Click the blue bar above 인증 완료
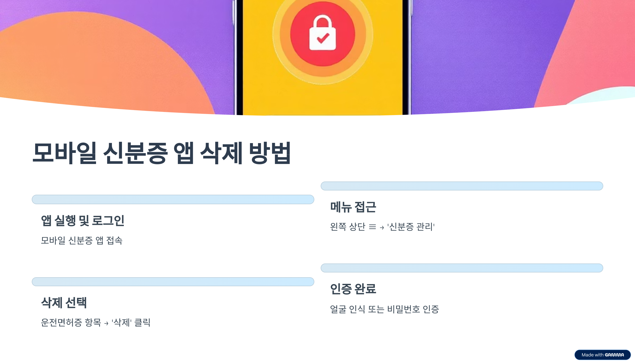This screenshot has width=635, height=364. point(462,268)
